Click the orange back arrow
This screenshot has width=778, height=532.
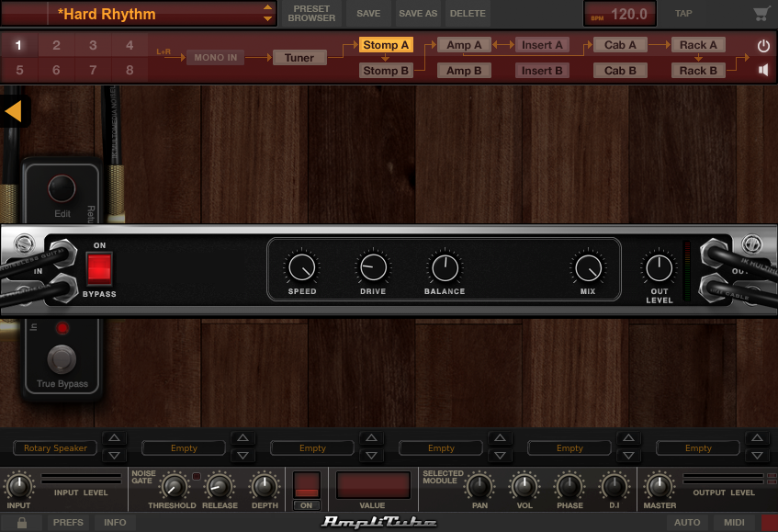14,111
